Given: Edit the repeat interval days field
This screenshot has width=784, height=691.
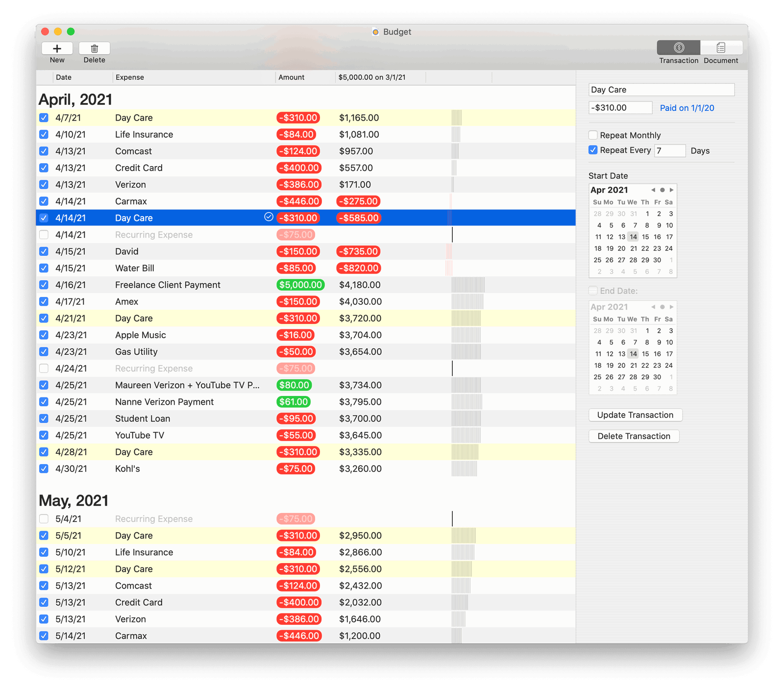Looking at the screenshot, I should click(670, 150).
